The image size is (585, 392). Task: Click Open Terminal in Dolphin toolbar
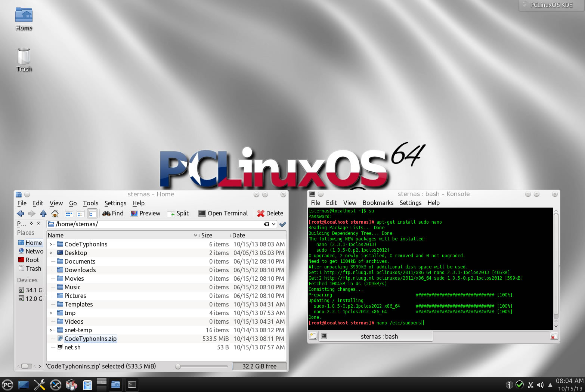tap(223, 214)
